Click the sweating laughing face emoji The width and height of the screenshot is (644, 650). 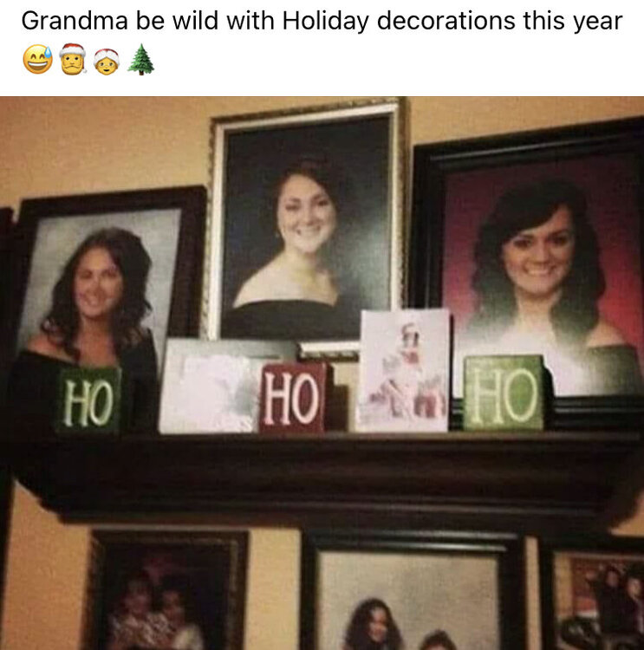[38, 59]
